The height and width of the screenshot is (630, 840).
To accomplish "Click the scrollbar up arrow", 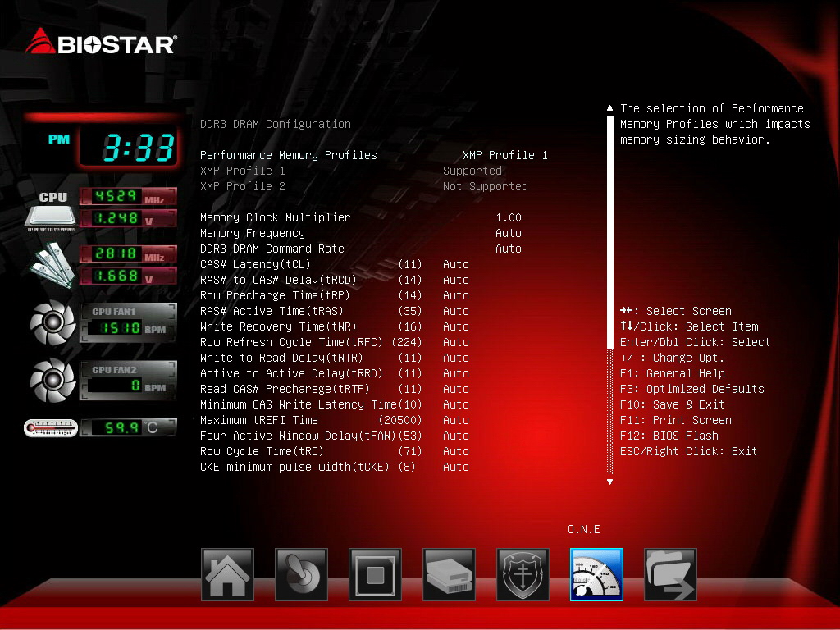I will tap(609, 107).
